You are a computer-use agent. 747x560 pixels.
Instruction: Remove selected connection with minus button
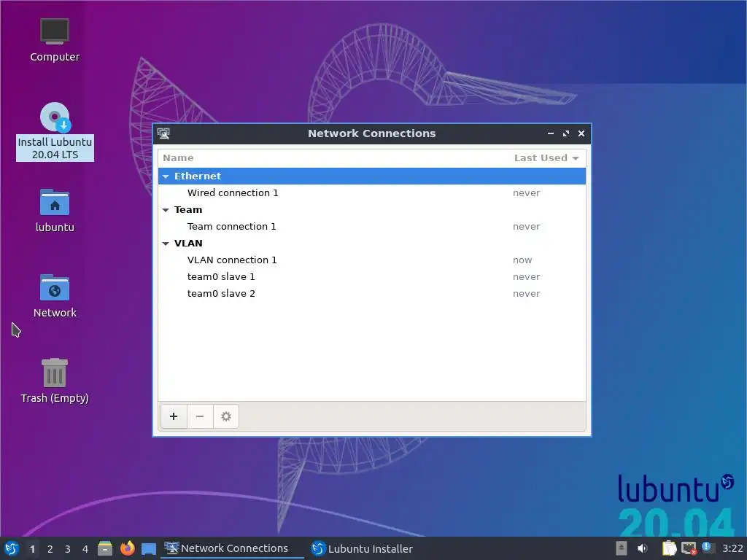click(x=200, y=416)
